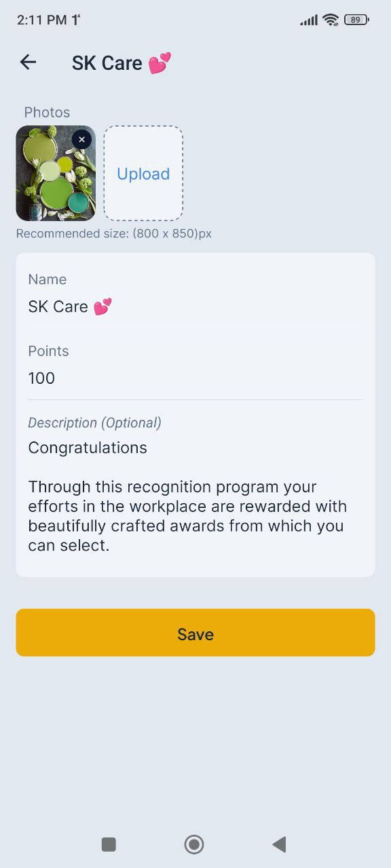Tap the Save button

[195, 633]
